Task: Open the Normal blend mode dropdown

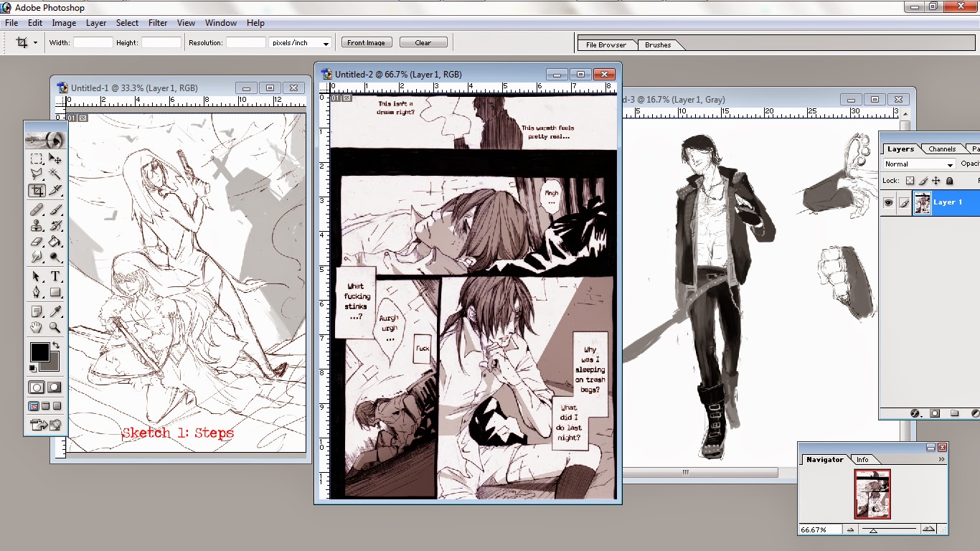Action: click(920, 164)
